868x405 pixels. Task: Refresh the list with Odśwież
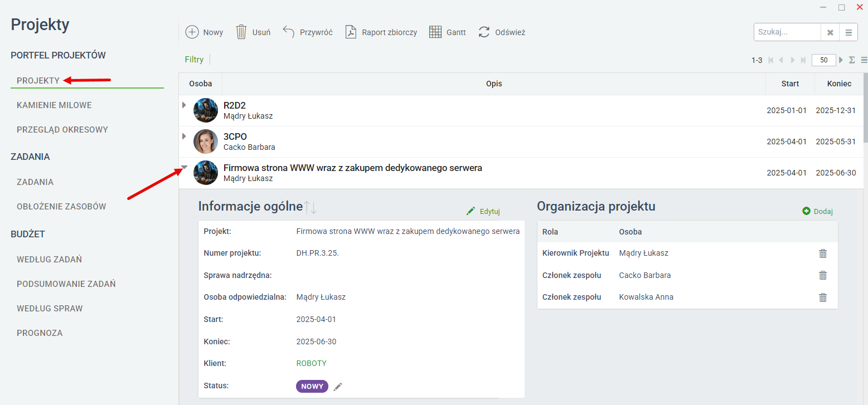pyautogui.click(x=502, y=32)
